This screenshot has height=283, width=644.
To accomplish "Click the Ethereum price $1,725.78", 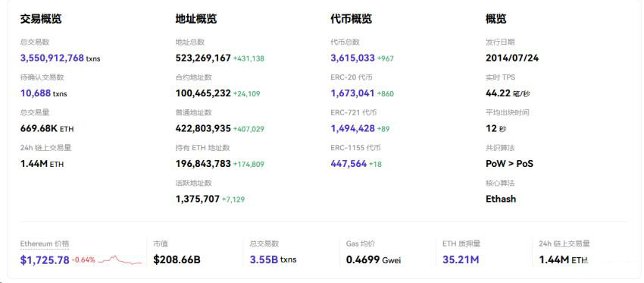I will coord(45,260).
